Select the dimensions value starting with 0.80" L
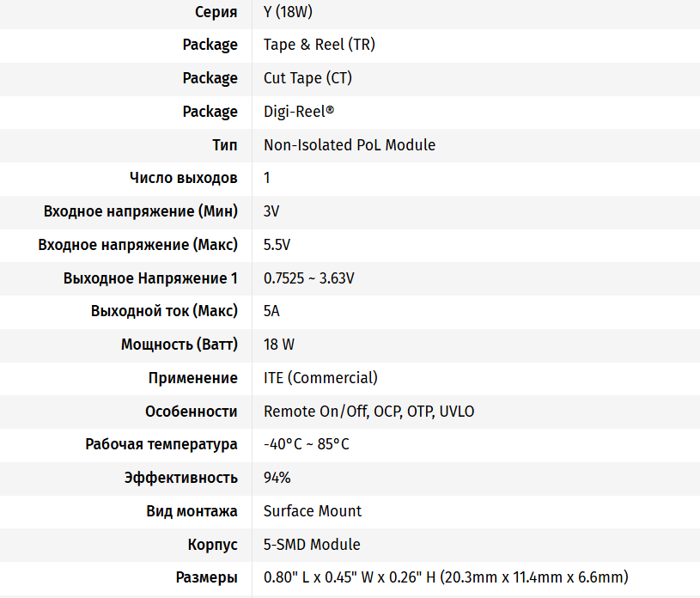700x598 pixels. [446, 577]
